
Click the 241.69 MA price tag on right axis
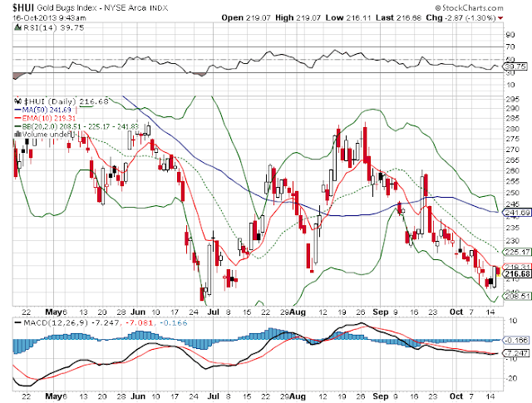click(518, 213)
